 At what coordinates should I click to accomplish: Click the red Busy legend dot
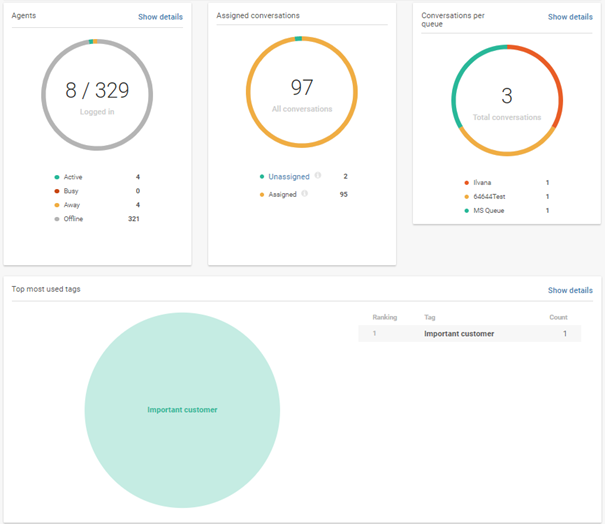(56, 190)
